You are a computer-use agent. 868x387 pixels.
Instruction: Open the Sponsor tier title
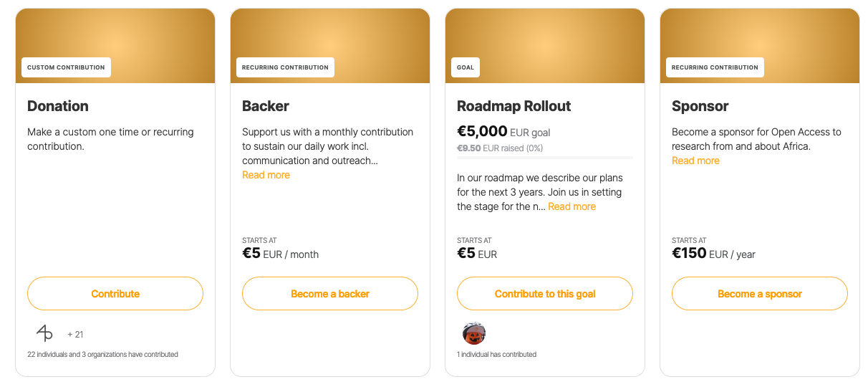[700, 106]
